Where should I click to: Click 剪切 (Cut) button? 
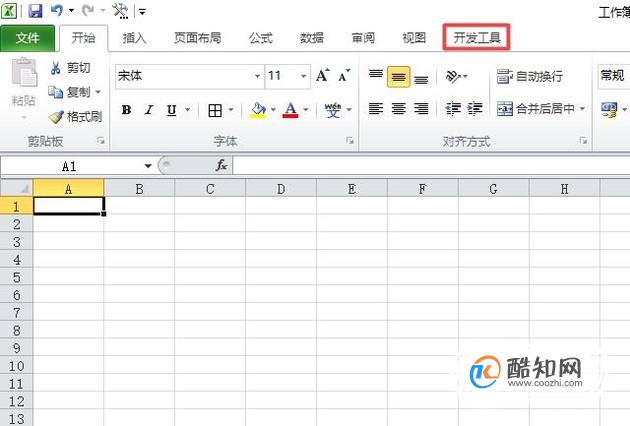70,68
